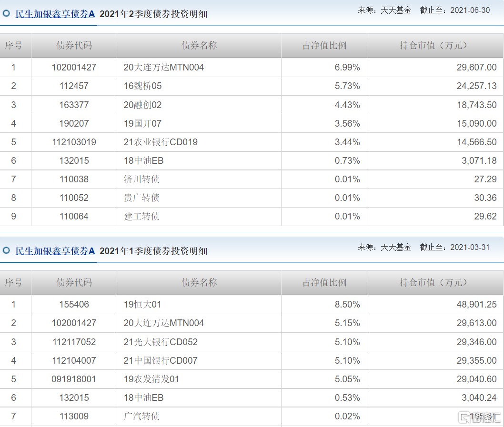This screenshot has width=504, height=427.
Task: Click the 格隆汇 watermark logo
Action: click(x=479, y=417)
